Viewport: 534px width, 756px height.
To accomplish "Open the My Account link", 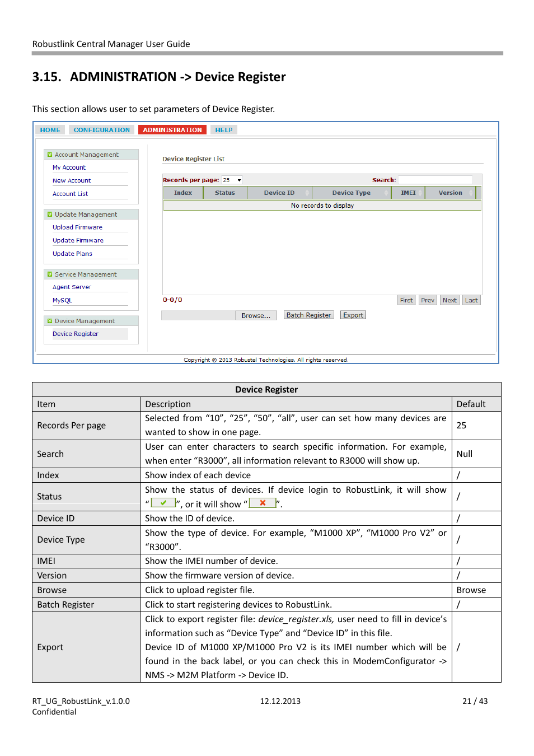I will pos(69,167).
